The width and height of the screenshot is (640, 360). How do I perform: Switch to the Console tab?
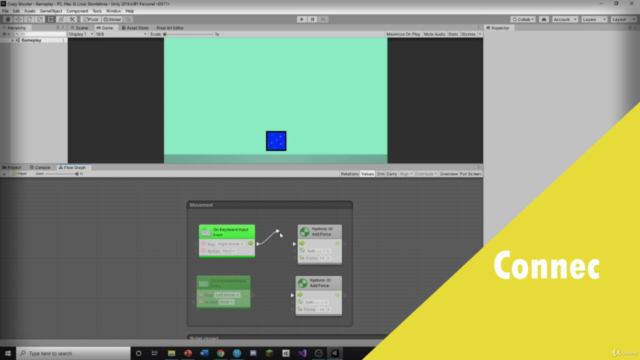coord(40,167)
